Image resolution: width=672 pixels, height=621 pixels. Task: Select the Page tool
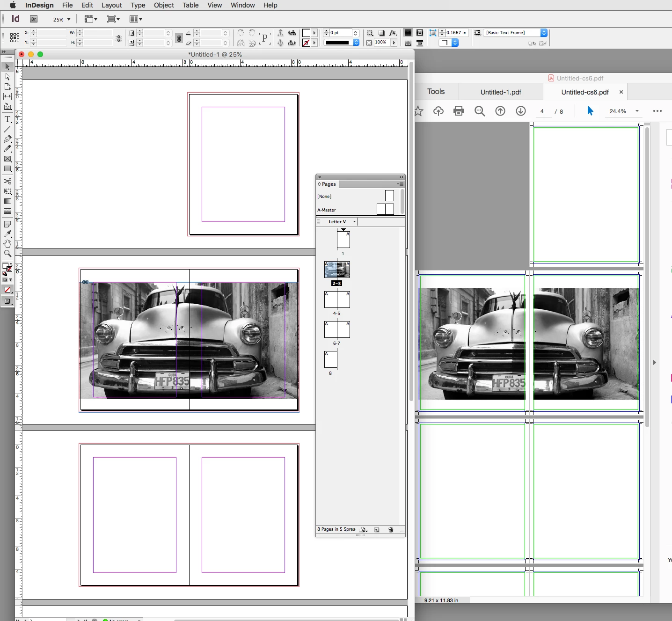7,87
